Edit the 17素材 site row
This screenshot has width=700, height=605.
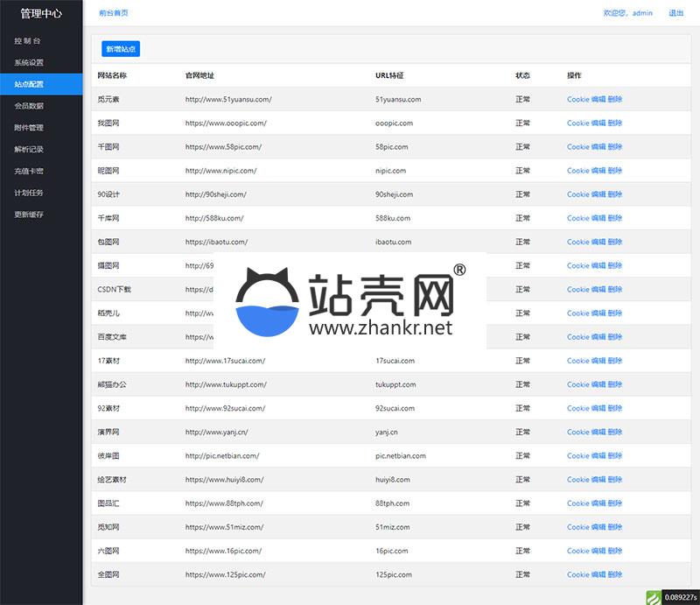pyautogui.click(x=598, y=361)
